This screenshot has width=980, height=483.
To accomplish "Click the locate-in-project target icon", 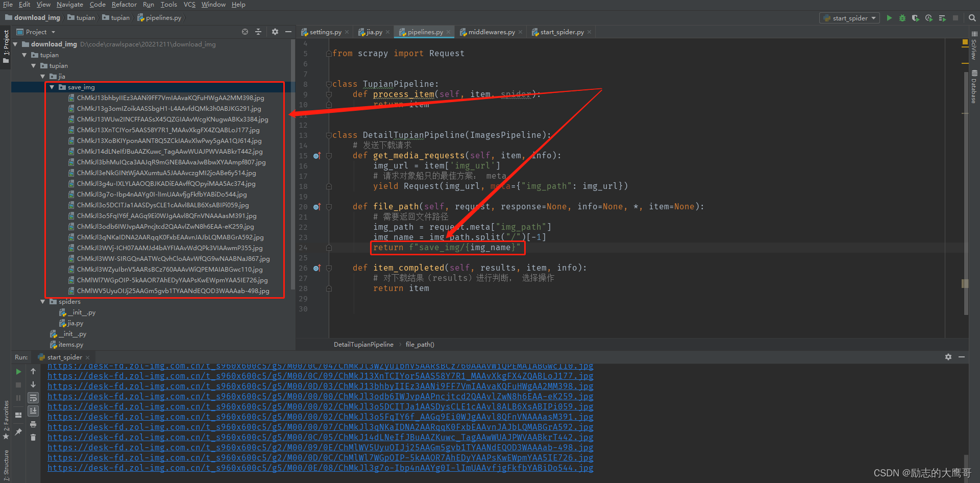I will 245,32.
